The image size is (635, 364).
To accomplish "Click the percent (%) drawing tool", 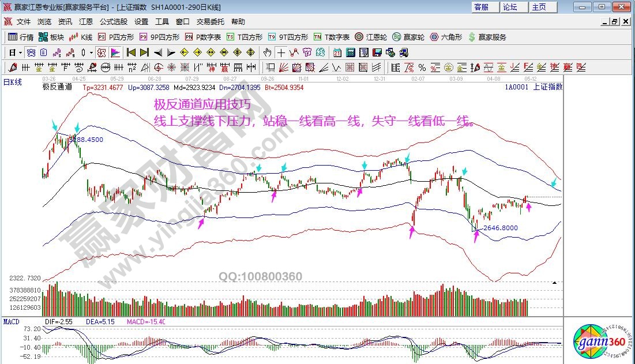I will click(x=422, y=67).
